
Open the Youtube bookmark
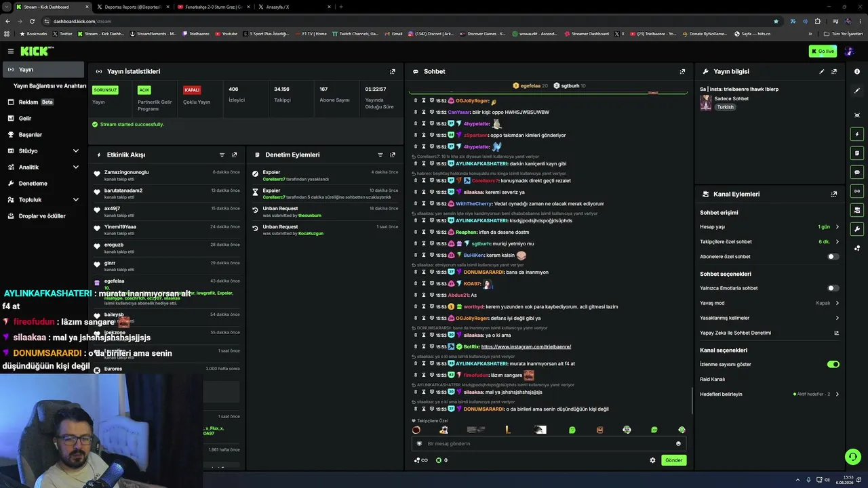click(x=226, y=34)
